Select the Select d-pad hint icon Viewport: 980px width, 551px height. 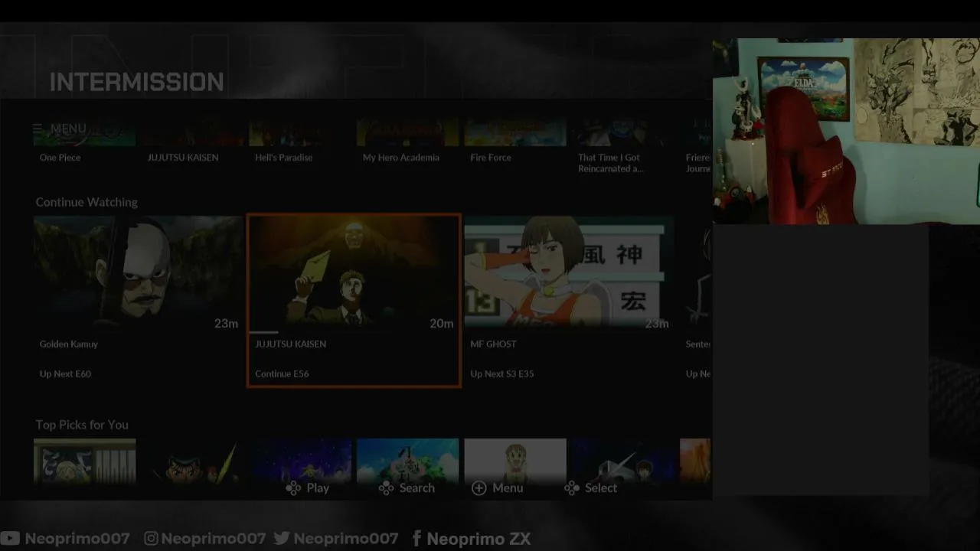(x=572, y=488)
